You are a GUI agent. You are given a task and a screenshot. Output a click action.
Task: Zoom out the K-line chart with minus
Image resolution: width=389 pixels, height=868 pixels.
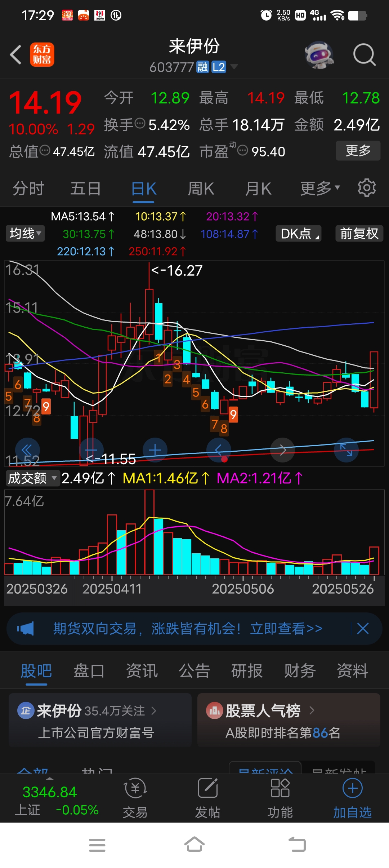(91, 450)
